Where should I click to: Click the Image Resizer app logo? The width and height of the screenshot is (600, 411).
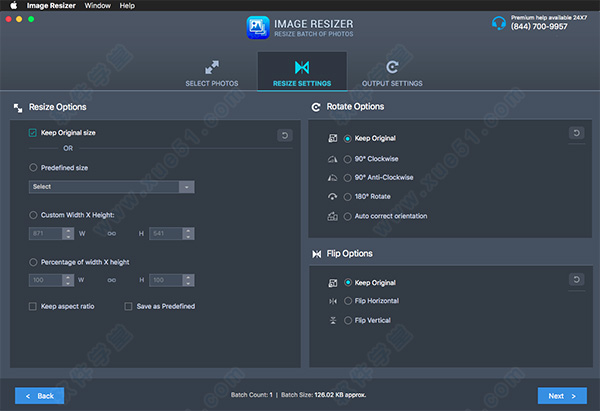258,28
